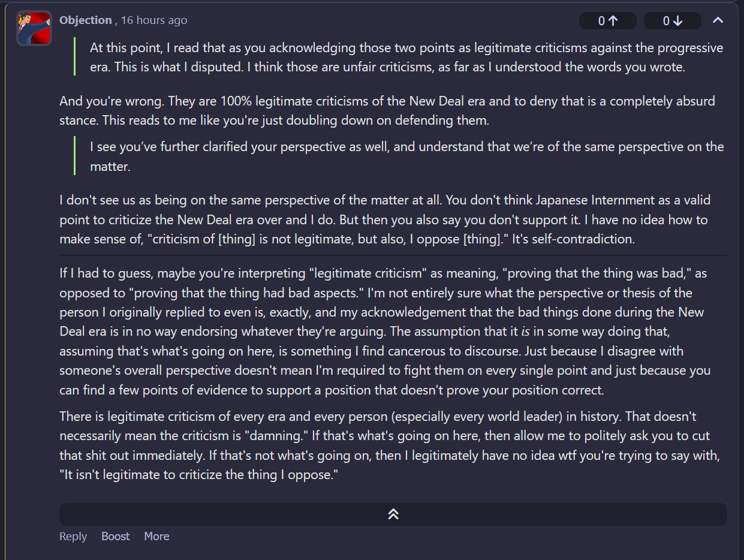Click the double-chevron collapse bar below comment
The width and height of the screenshot is (744, 560).
393,514
